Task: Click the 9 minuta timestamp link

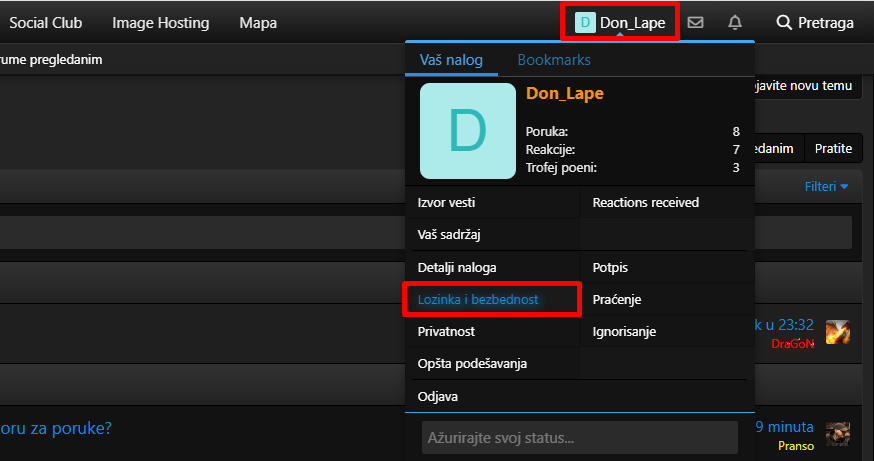Action: (784, 427)
